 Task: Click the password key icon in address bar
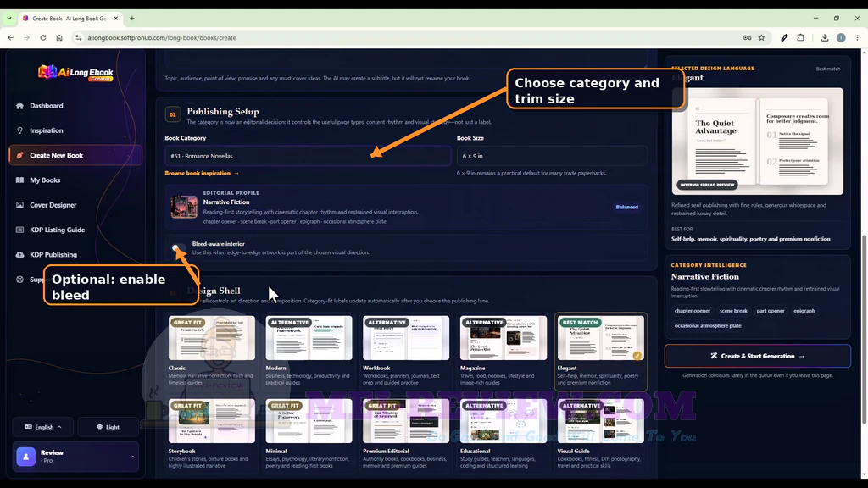coord(747,37)
